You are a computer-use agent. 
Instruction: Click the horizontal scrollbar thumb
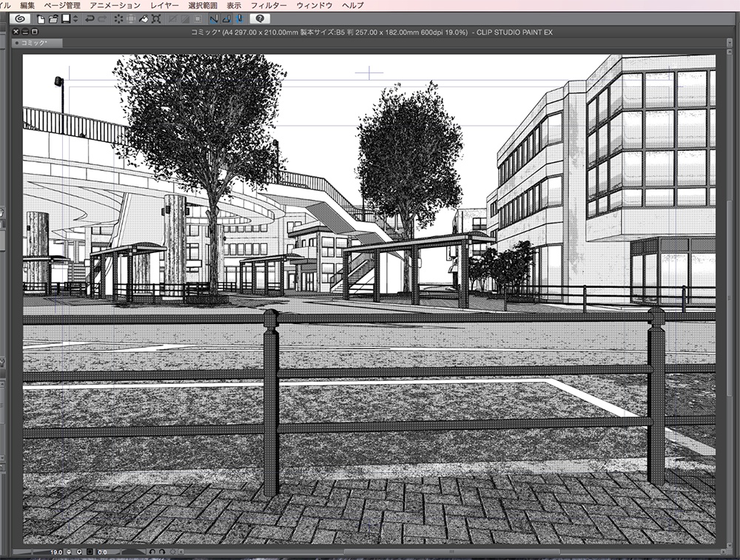click(451, 552)
